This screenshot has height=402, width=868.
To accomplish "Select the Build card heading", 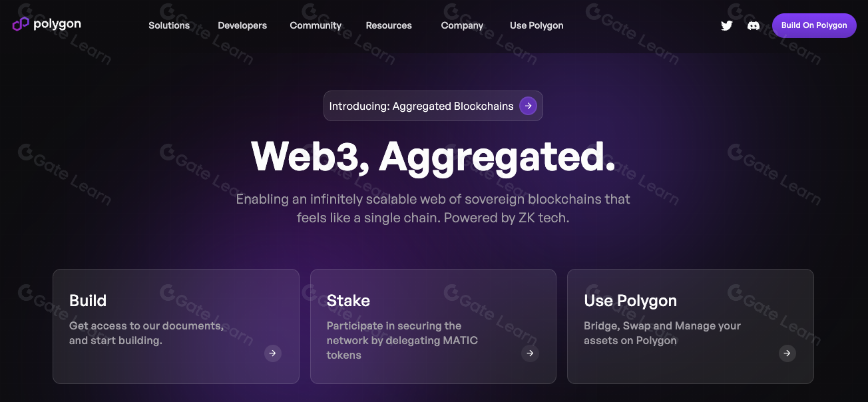I will [x=88, y=301].
